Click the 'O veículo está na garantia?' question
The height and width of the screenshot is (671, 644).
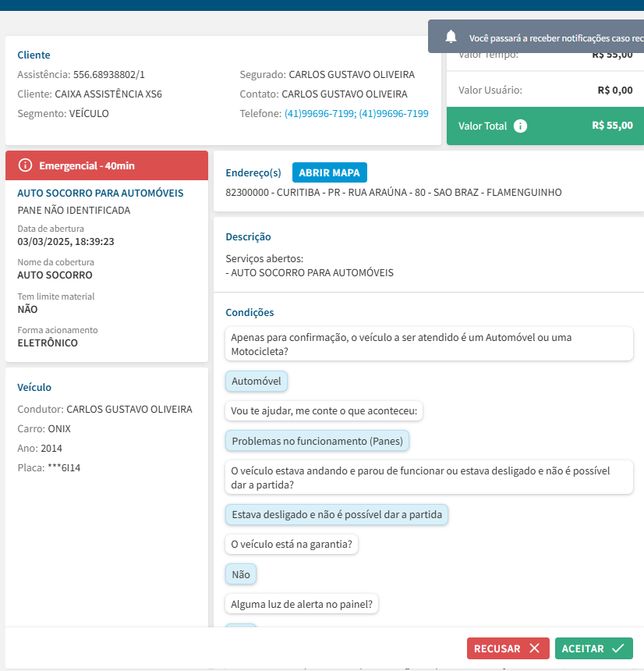[291, 545]
